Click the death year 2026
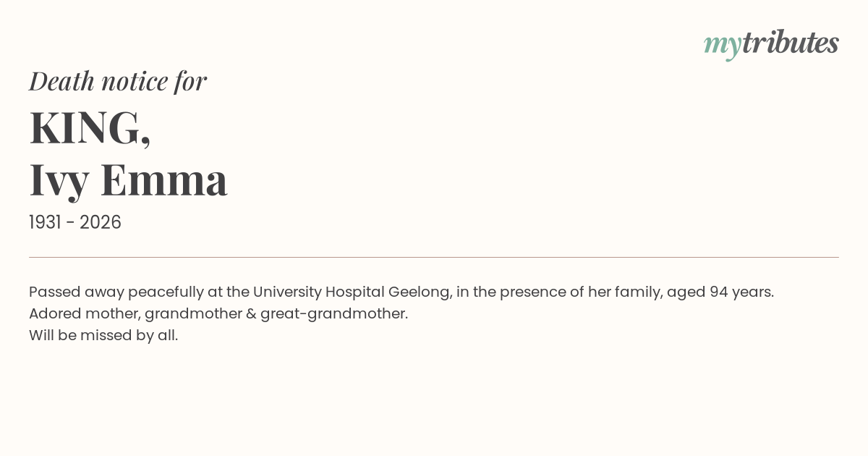Image resolution: width=868 pixels, height=456 pixels. pos(101,223)
